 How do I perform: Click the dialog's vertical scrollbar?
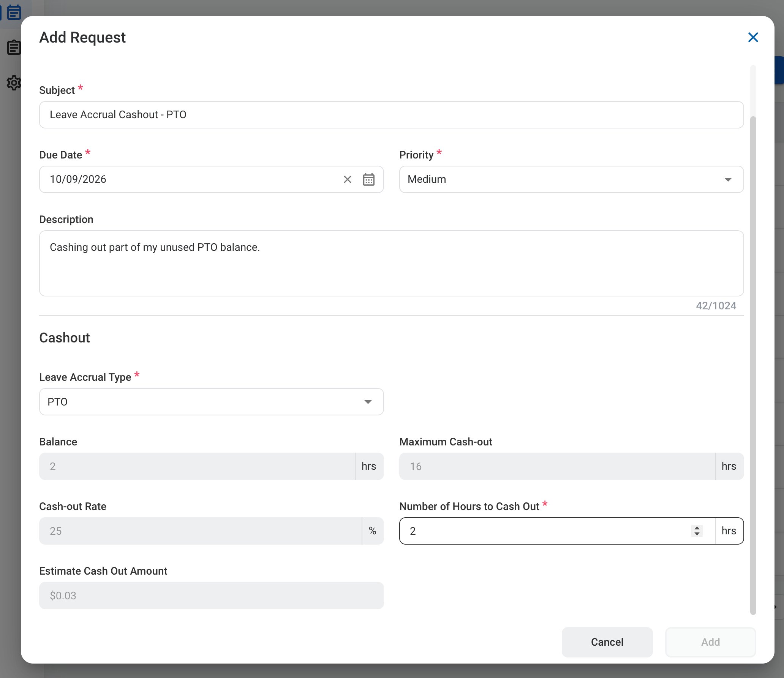point(753,365)
